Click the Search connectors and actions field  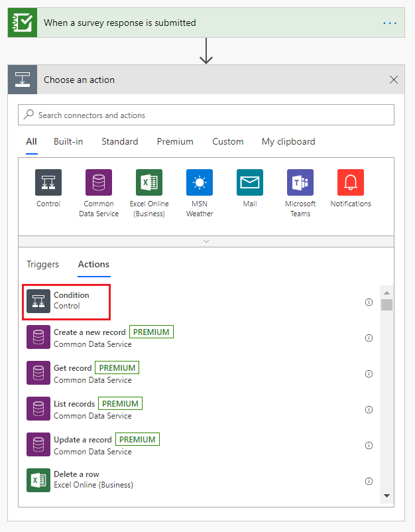click(x=206, y=115)
